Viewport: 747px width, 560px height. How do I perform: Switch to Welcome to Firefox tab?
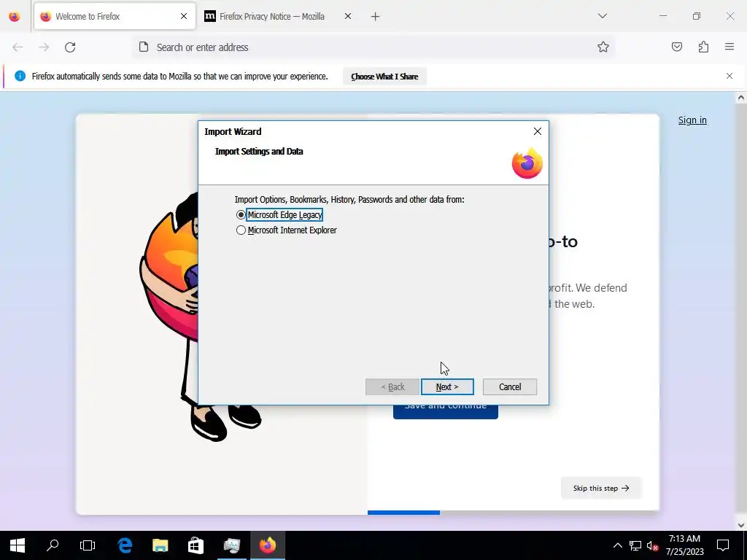coord(115,16)
